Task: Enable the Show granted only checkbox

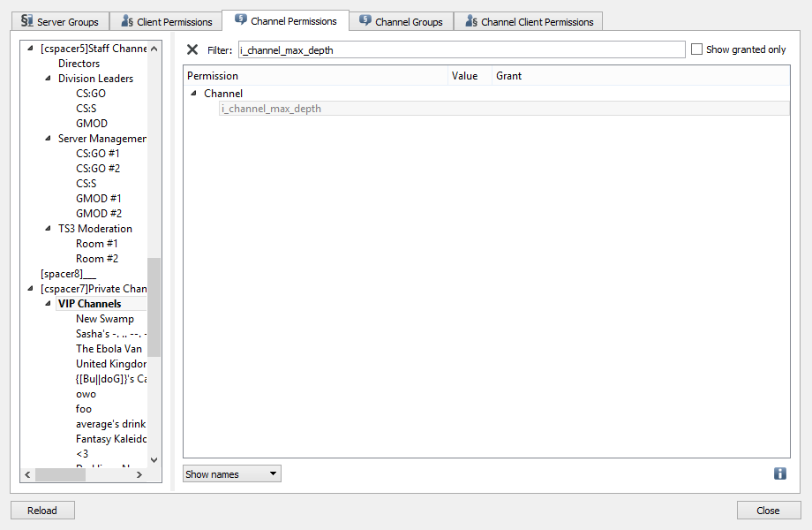Action: tap(697, 50)
